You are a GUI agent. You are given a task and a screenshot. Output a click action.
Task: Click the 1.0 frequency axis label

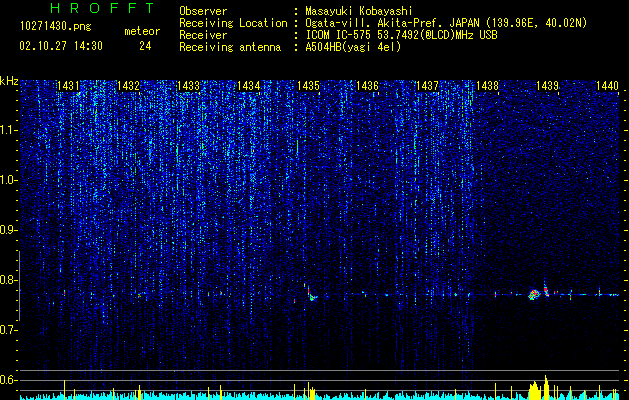pyautogui.click(x=8, y=180)
